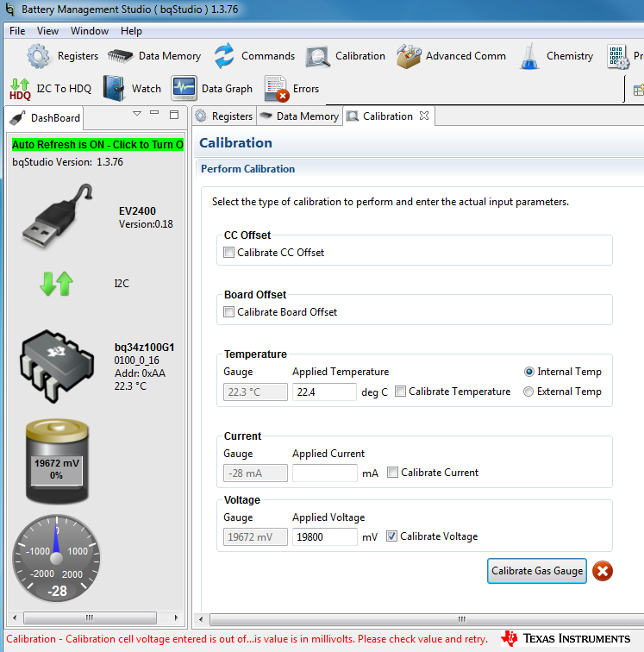The image size is (644, 652).
Task: Open the File menu
Action: coord(17,31)
